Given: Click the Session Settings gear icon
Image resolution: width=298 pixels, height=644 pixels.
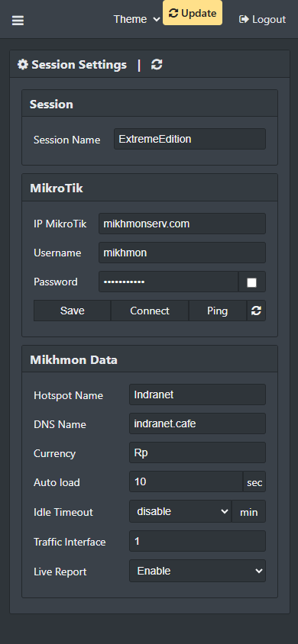Looking at the screenshot, I should [x=23, y=65].
